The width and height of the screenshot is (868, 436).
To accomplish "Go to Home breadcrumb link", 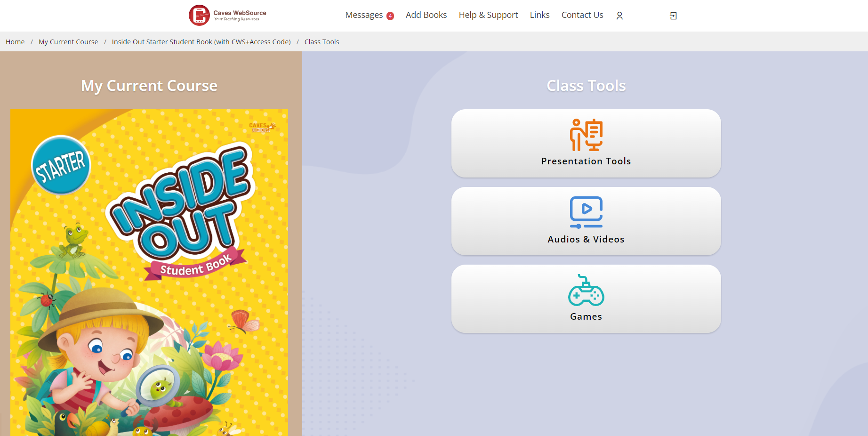I will pyautogui.click(x=15, y=42).
